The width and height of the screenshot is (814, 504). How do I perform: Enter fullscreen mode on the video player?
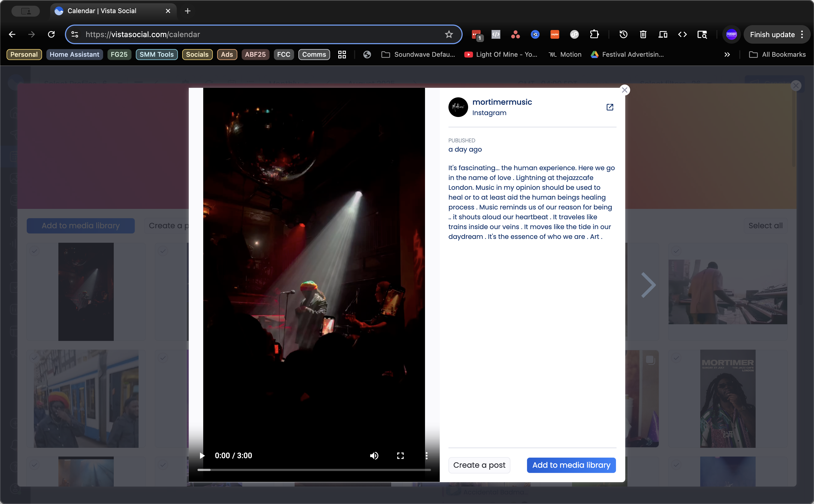pyautogui.click(x=400, y=455)
